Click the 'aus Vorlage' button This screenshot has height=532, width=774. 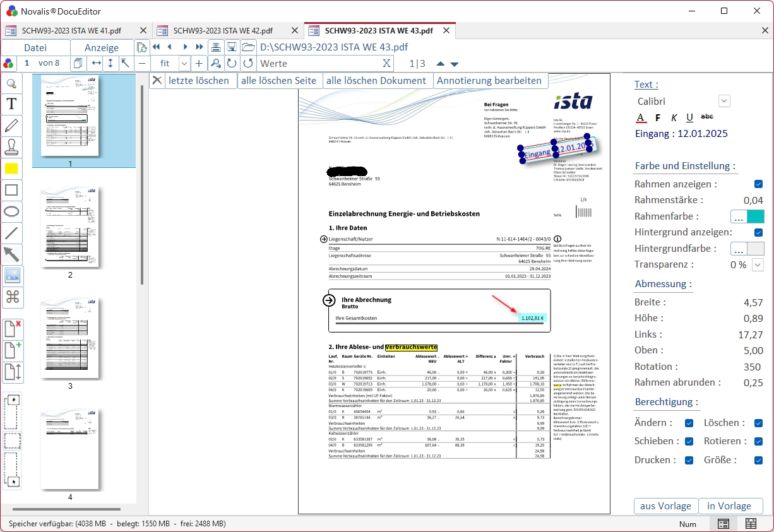click(665, 506)
